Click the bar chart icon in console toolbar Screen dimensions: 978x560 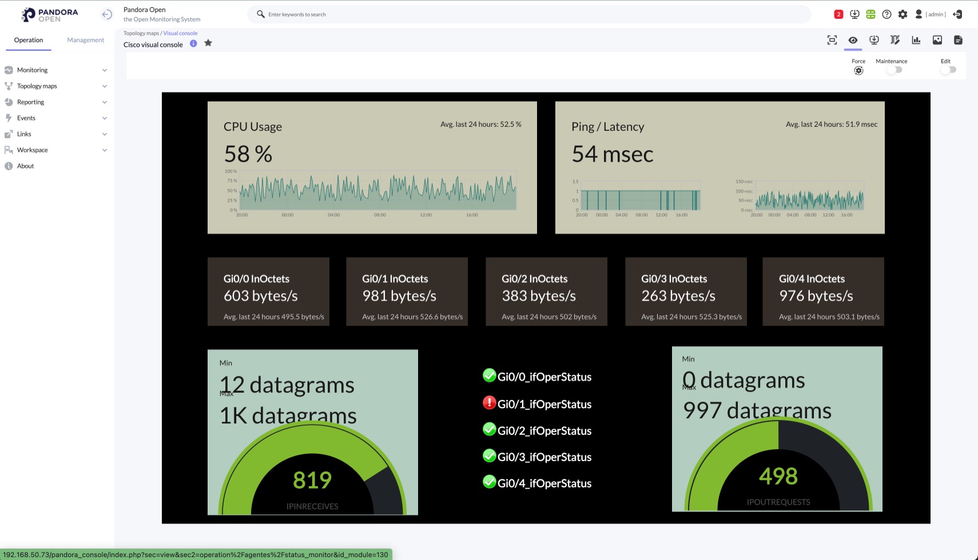coord(916,40)
